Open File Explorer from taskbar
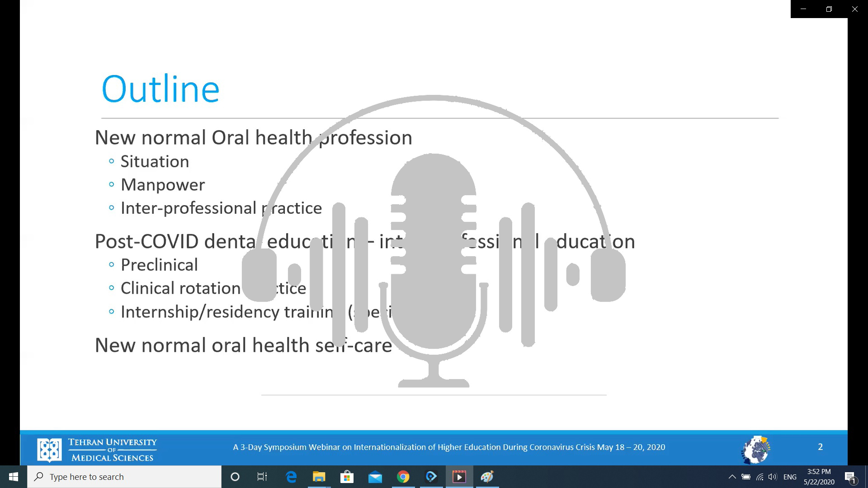The height and width of the screenshot is (488, 868). coord(319,477)
